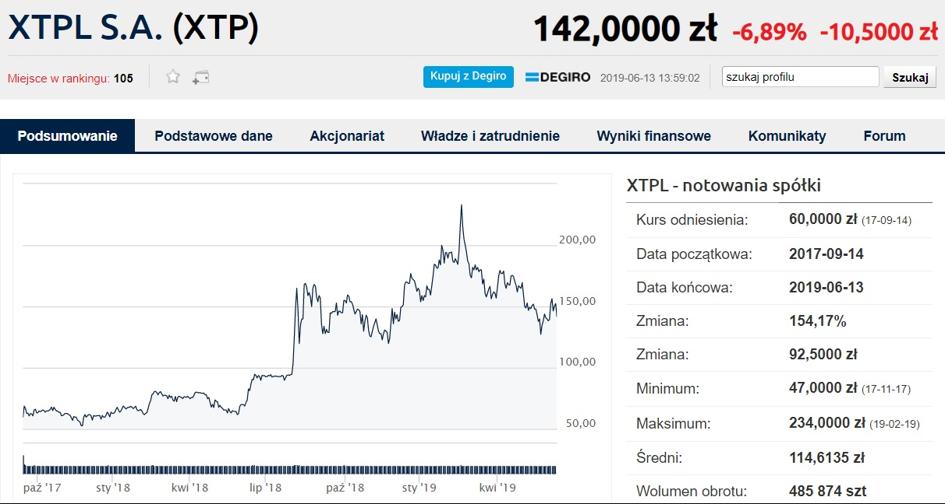Image resolution: width=945 pixels, height=504 pixels.
Task: Click the volume bars timeline under chart
Action: pyautogui.click(x=290, y=468)
